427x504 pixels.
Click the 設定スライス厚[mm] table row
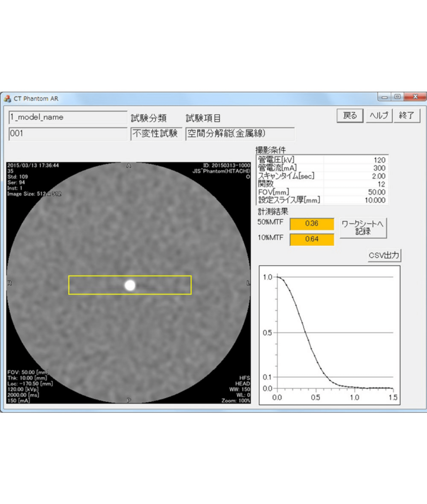322,200
